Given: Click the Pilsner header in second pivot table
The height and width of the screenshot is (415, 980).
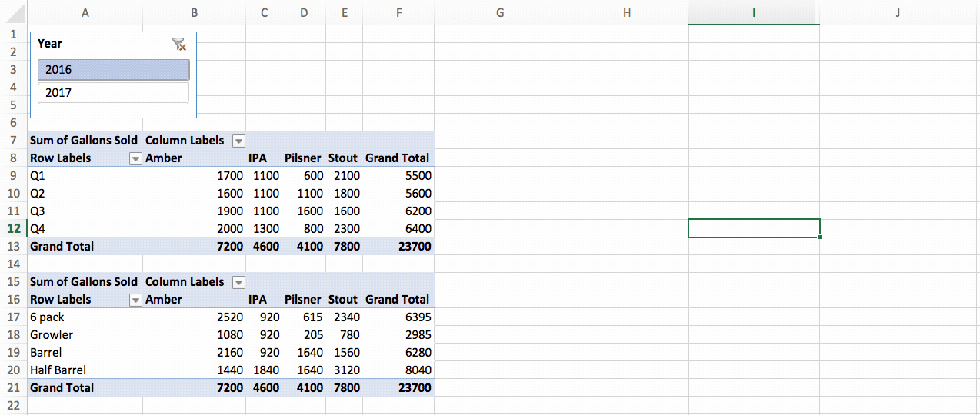Looking at the screenshot, I should (302, 300).
